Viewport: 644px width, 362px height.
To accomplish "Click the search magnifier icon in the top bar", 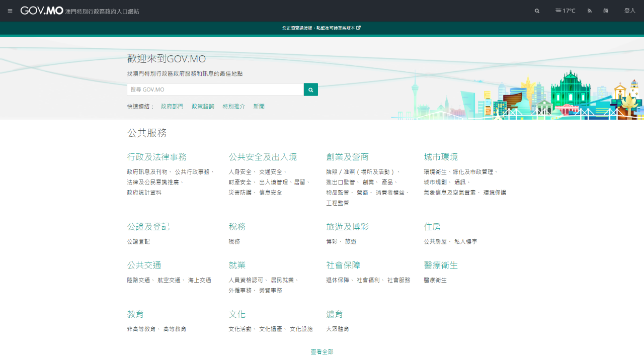I will coord(537,11).
